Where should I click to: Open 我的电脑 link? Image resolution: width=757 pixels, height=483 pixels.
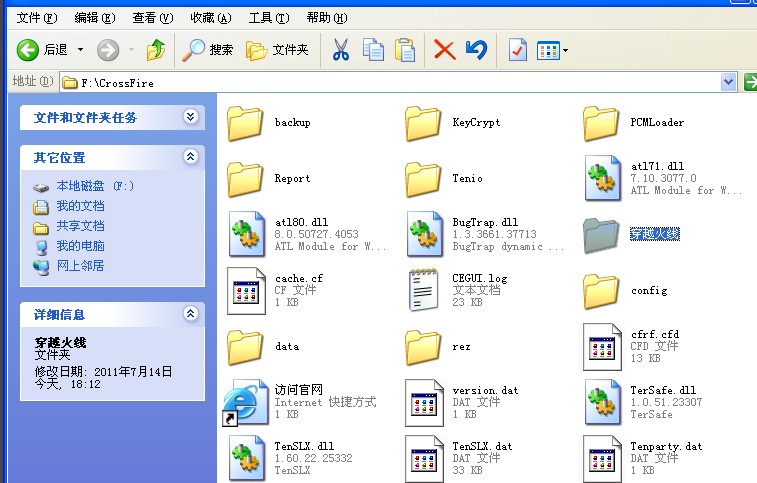[x=80, y=246]
